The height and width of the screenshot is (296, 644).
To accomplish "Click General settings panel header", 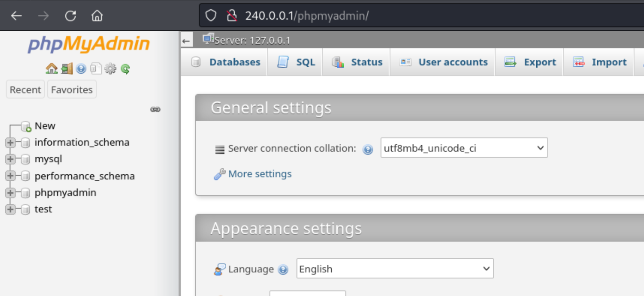I will (420, 108).
